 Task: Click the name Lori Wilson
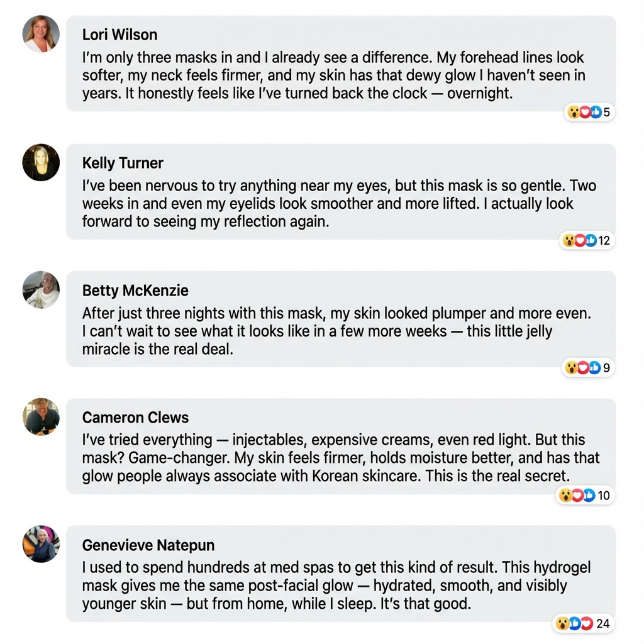[x=119, y=35]
